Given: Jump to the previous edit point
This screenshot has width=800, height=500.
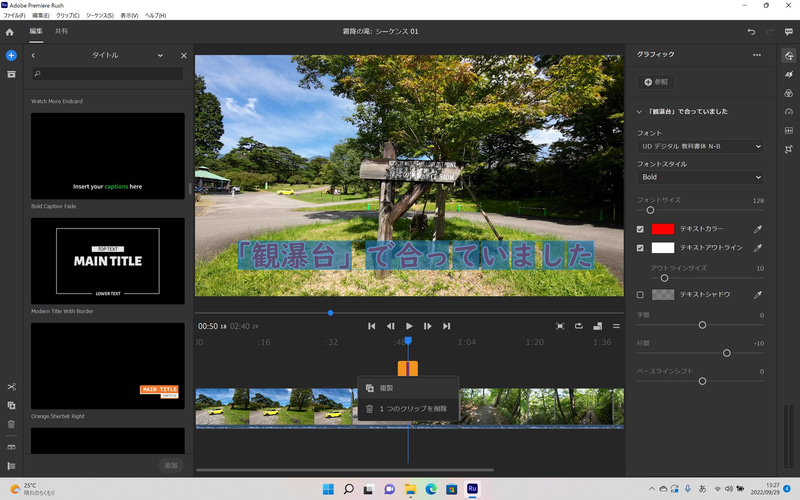Looking at the screenshot, I should (x=372, y=326).
